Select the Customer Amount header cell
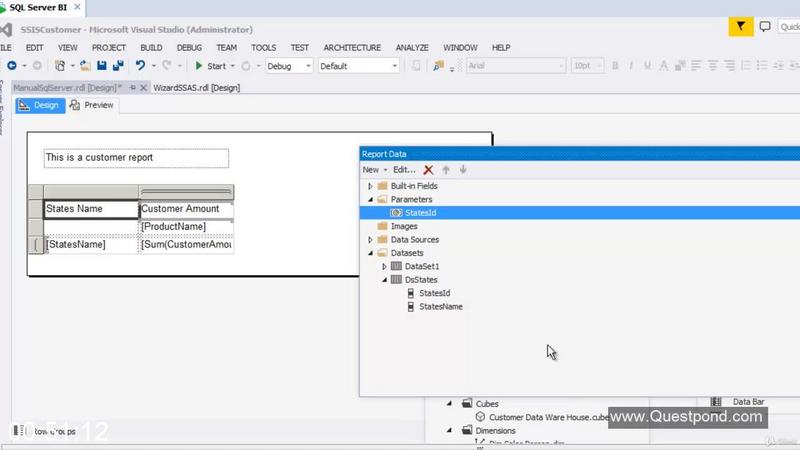 tap(186, 209)
